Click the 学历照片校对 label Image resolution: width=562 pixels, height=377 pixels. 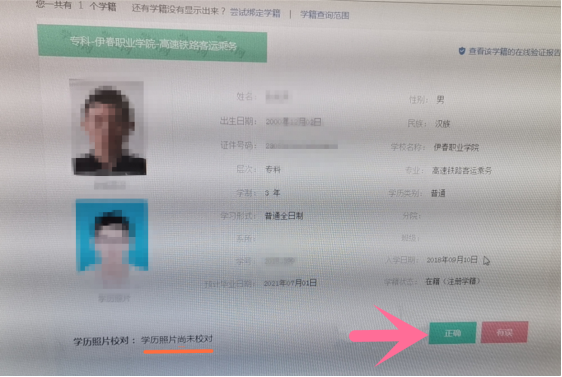(x=104, y=341)
